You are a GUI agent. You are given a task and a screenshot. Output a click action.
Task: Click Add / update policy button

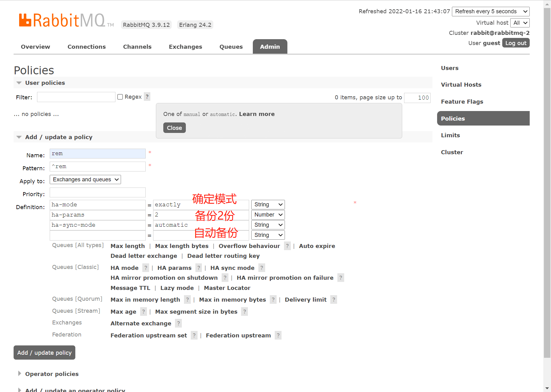pyautogui.click(x=44, y=353)
